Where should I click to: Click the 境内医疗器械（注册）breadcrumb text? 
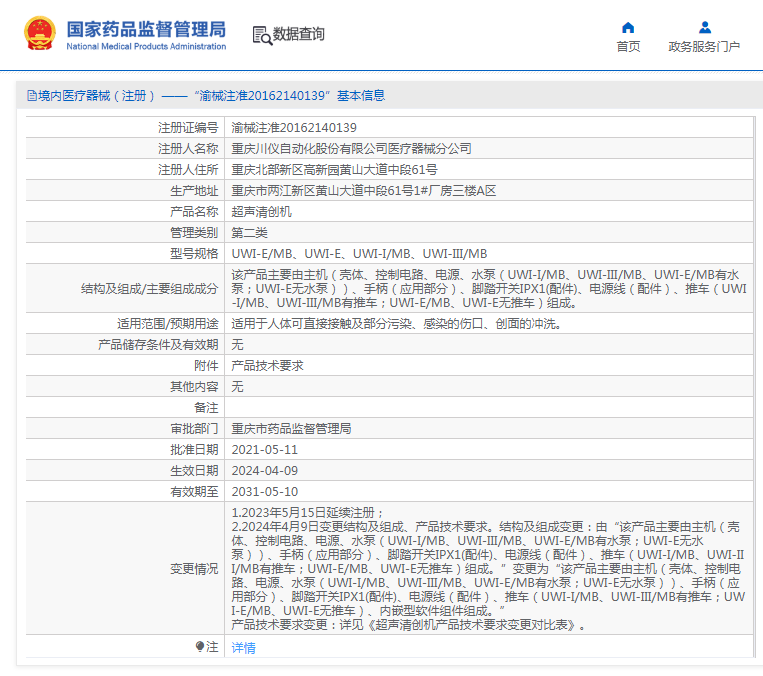click(96, 96)
